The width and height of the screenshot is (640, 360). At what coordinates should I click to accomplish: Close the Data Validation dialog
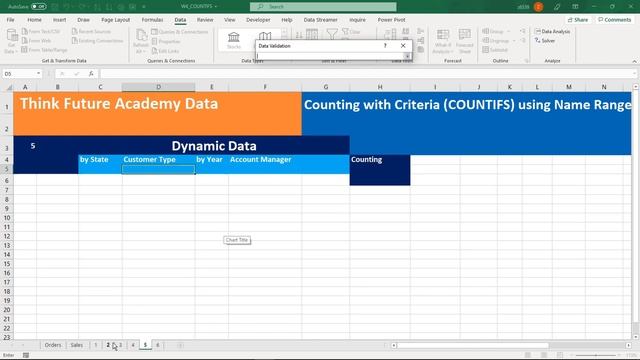[x=403, y=46]
